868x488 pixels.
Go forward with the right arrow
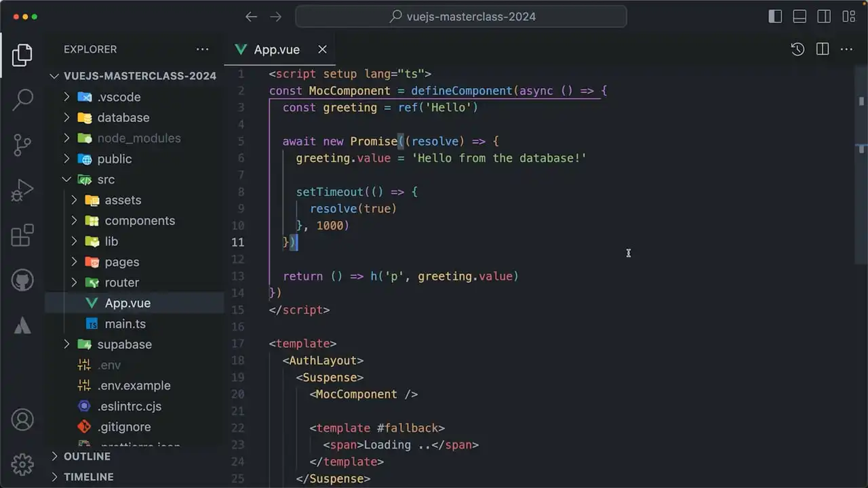tap(275, 17)
